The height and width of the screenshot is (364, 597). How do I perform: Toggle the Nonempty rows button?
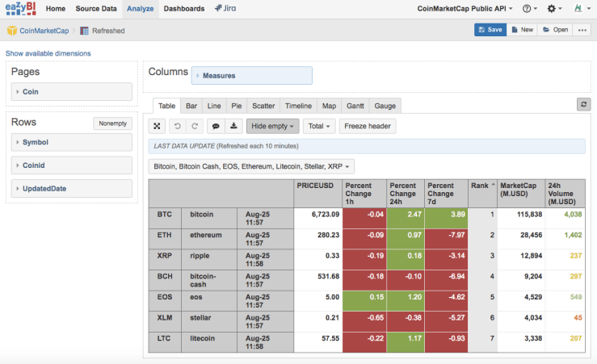coord(112,123)
